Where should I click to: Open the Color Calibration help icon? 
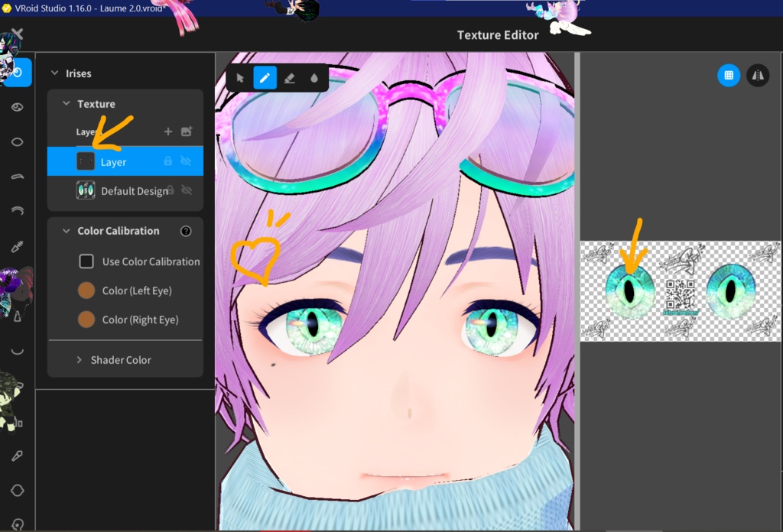pyautogui.click(x=186, y=230)
